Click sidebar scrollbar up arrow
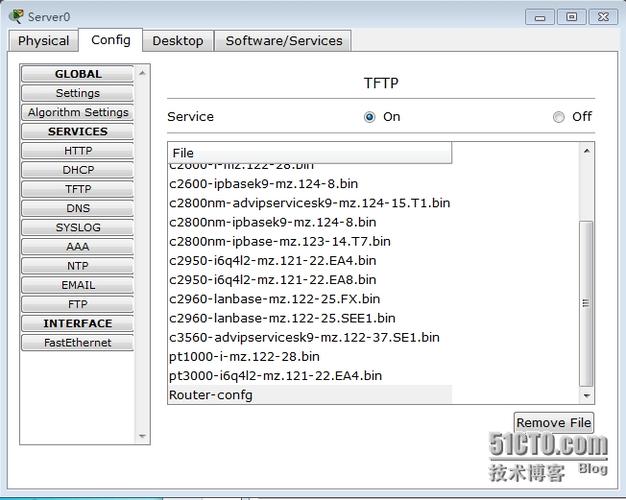The width and height of the screenshot is (626, 500). click(142, 73)
